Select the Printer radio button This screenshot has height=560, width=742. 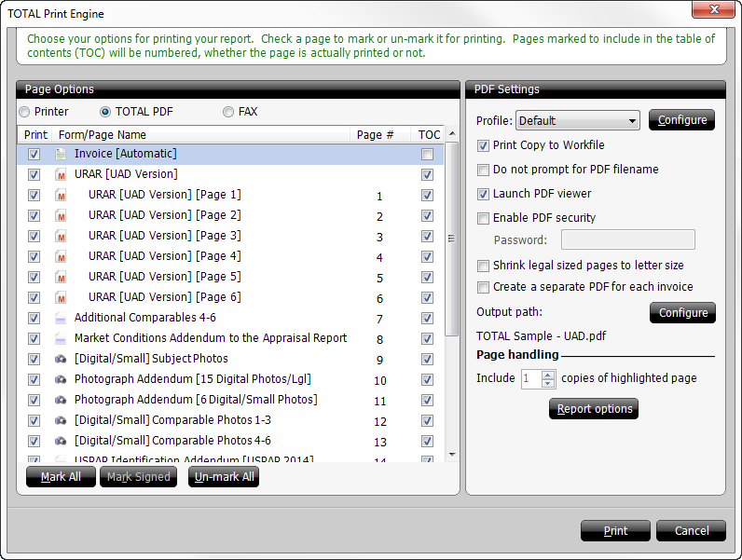coord(26,112)
